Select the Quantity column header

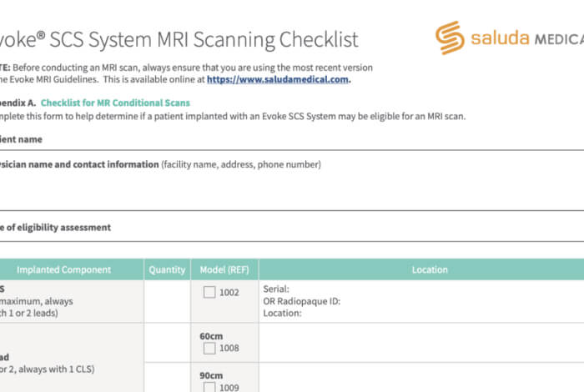pos(167,269)
